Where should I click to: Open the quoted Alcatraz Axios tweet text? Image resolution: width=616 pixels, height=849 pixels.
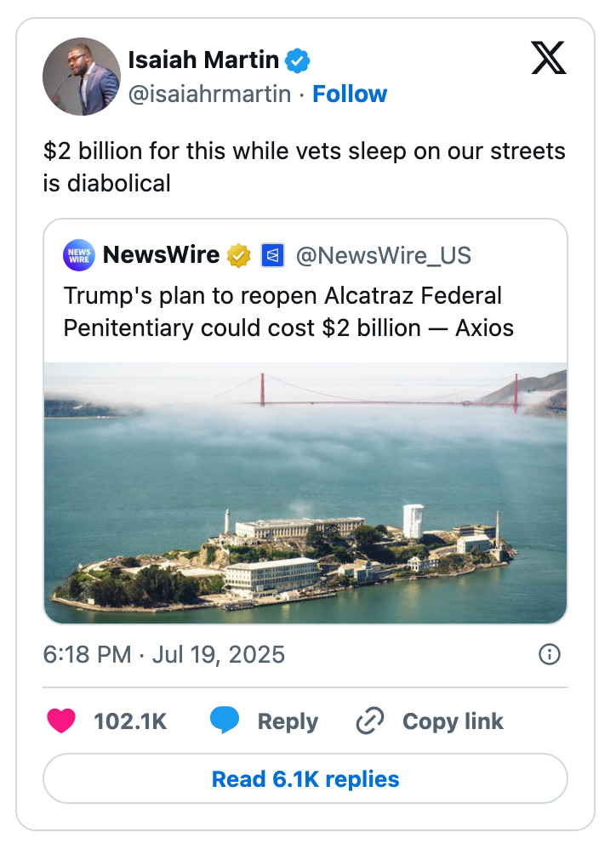(289, 311)
